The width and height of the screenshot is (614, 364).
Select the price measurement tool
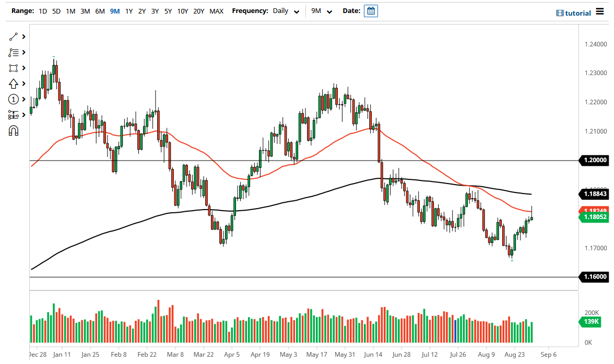[x=14, y=115]
